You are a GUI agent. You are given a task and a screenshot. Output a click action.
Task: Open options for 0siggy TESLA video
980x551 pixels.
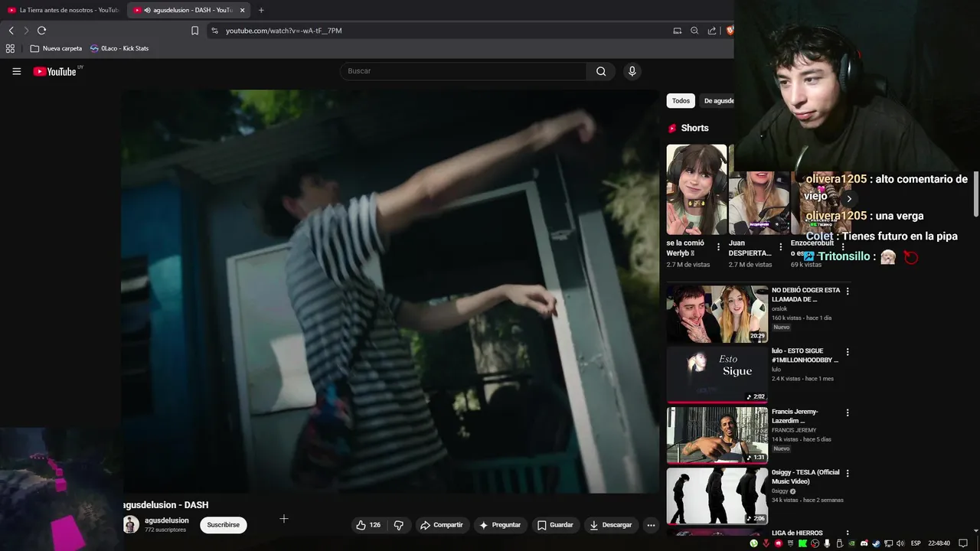click(x=847, y=473)
